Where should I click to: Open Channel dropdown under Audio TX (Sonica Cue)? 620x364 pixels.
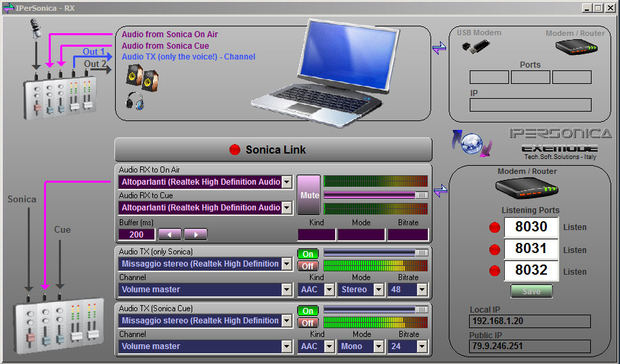click(287, 346)
